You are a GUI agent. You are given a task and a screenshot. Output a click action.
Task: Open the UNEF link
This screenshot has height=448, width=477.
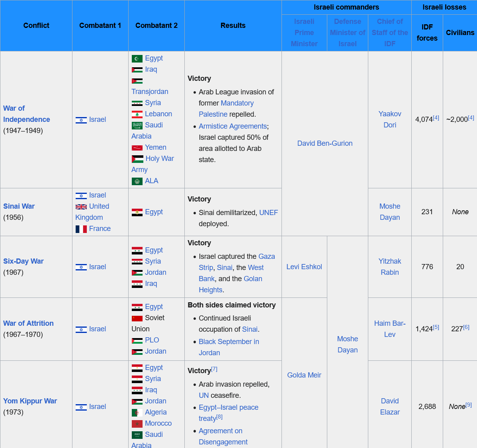(268, 212)
